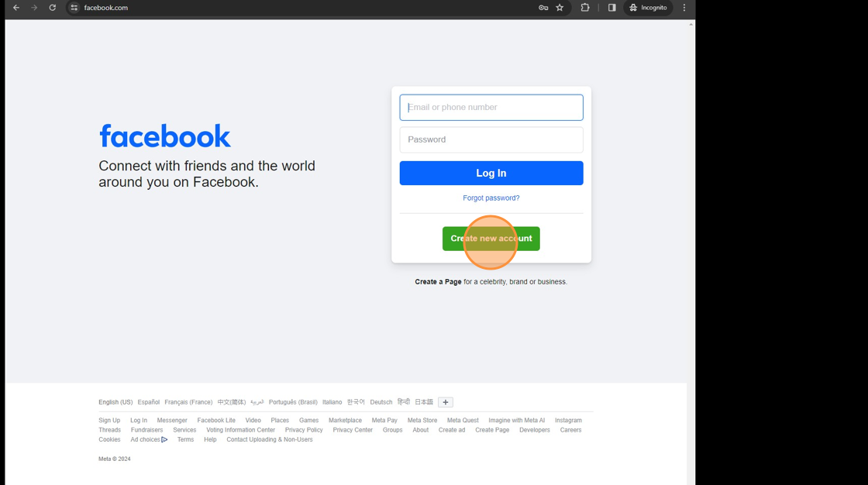The width and height of the screenshot is (868, 485).
Task: Change language to Italiano
Action: [x=332, y=403]
